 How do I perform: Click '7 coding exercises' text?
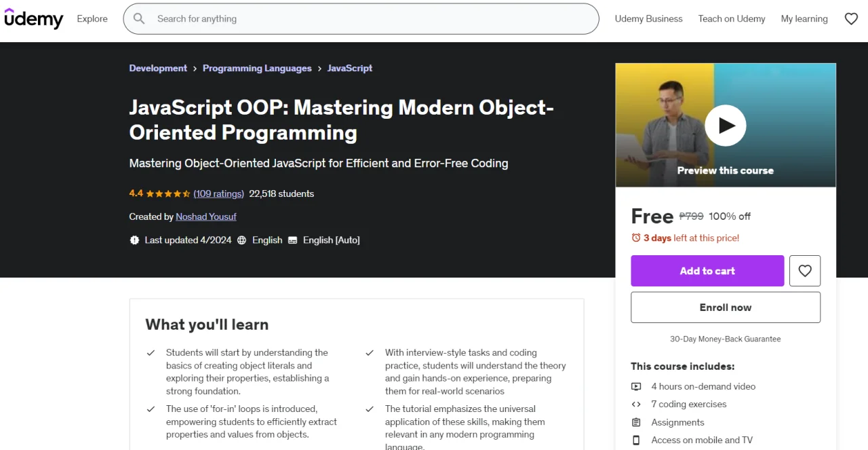(689, 404)
